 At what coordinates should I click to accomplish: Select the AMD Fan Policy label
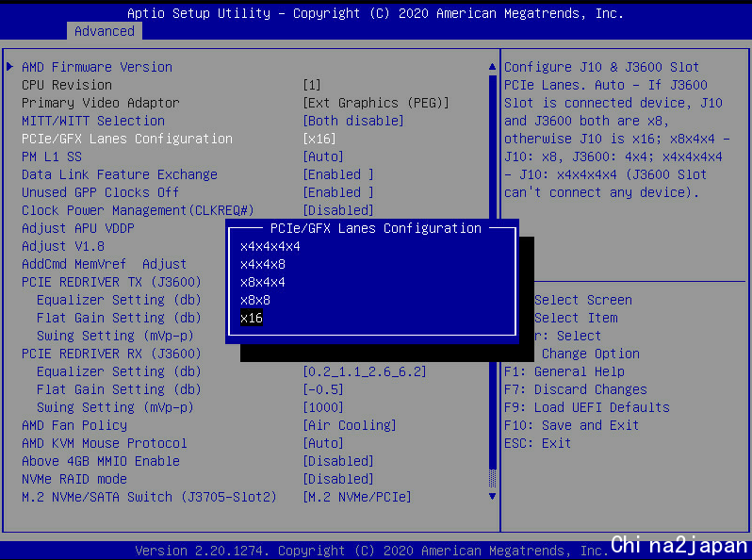74,425
